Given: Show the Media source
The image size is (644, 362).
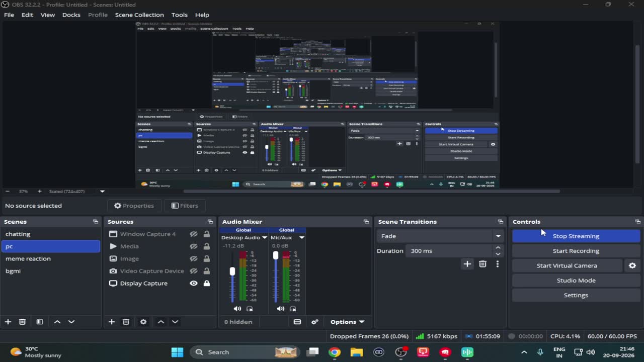Looking at the screenshot, I should click(x=193, y=246).
